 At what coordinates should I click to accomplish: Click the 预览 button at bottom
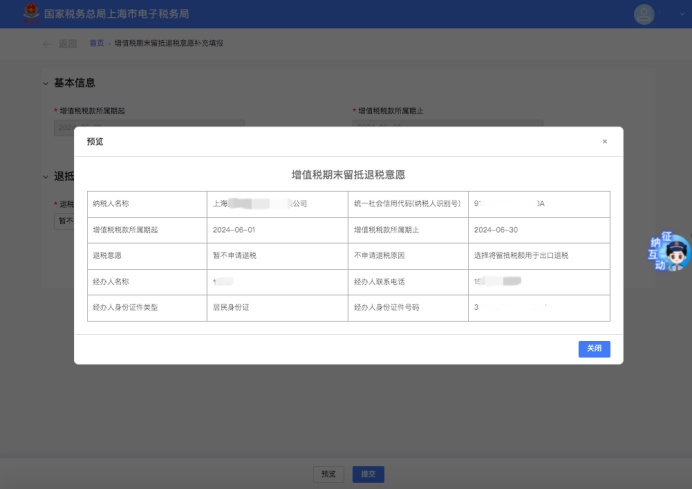coord(329,474)
